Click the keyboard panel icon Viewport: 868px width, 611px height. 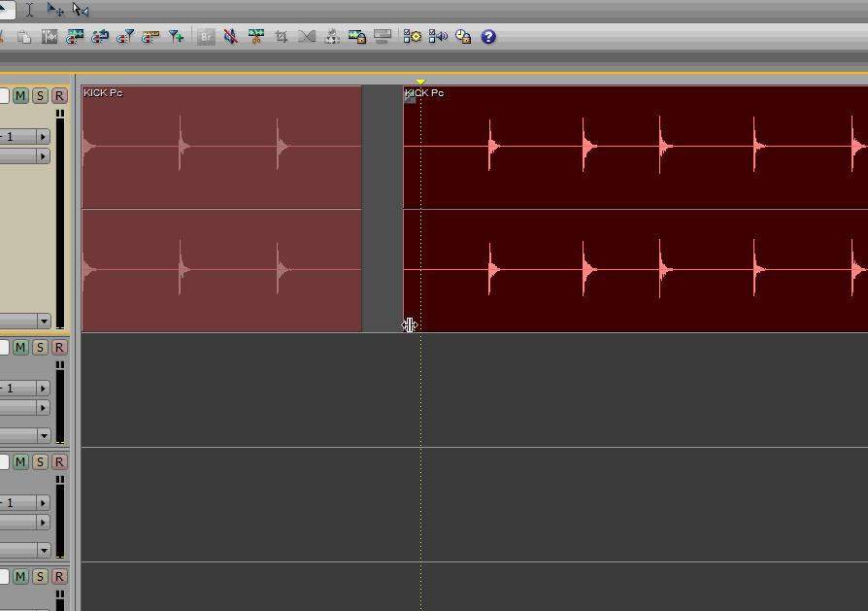pos(383,37)
